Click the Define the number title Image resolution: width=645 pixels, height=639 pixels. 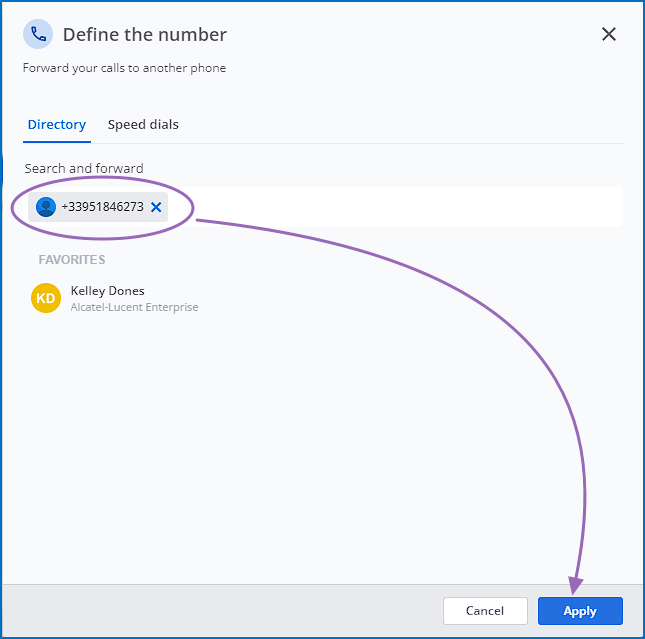point(145,35)
